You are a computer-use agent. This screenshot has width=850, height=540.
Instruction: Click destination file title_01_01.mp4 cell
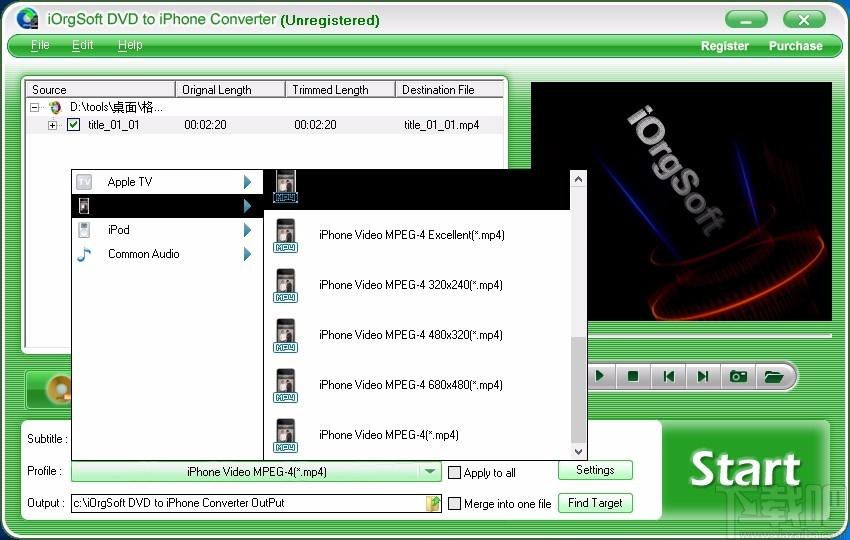[x=441, y=125]
